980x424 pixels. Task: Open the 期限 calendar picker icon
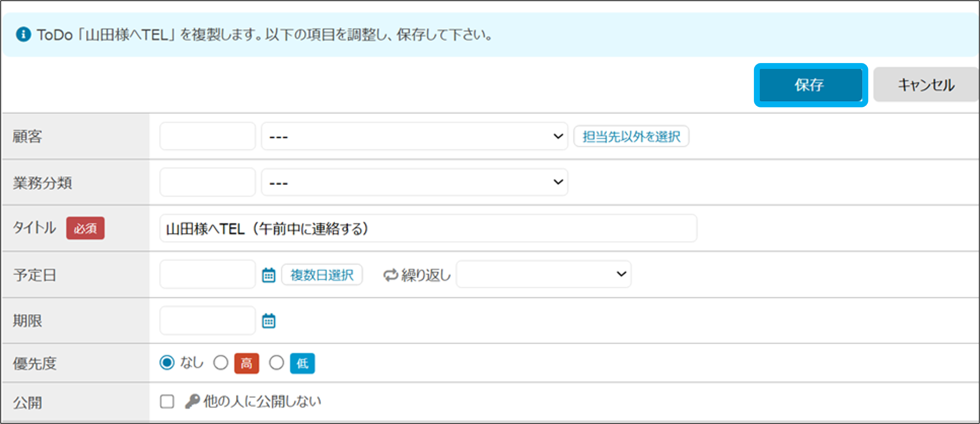[x=269, y=321]
